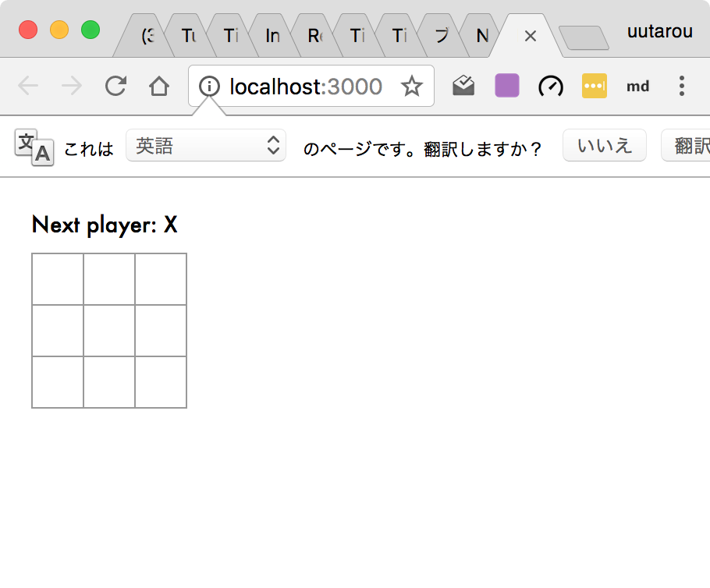
Task: Click the top-left tic-tac-toe square
Action: coord(57,278)
